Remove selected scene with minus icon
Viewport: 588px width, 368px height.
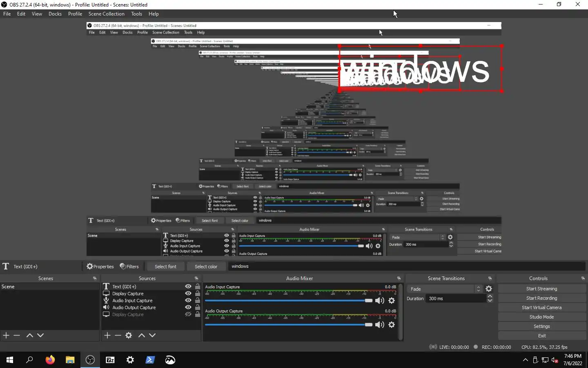point(17,335)
